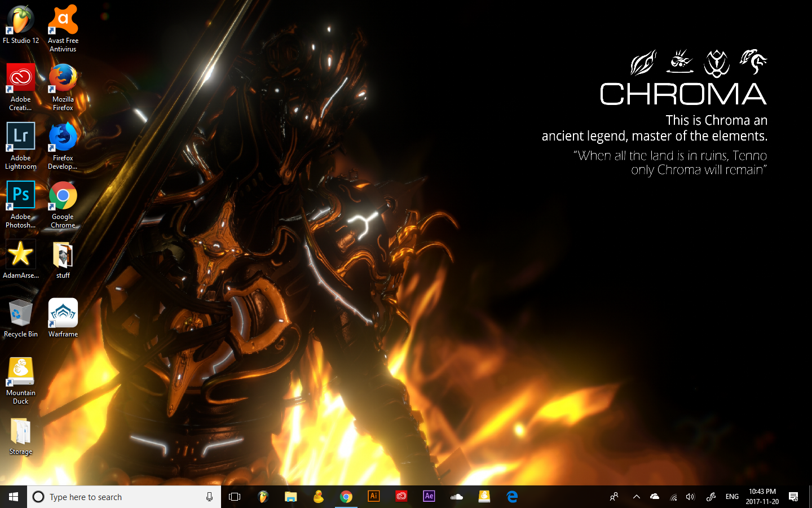Select the Warframe desktop shortcut
This screenshot has width=812, height=508.
coord(63,318)
